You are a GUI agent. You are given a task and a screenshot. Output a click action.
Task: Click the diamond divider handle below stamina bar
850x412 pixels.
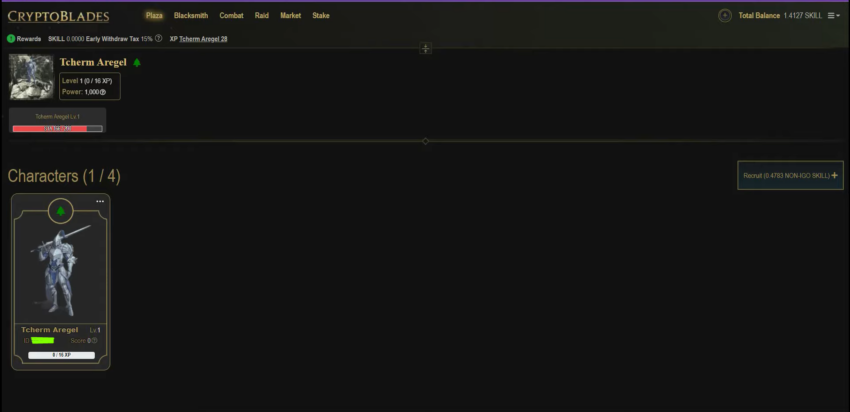(x=426, y=141)
